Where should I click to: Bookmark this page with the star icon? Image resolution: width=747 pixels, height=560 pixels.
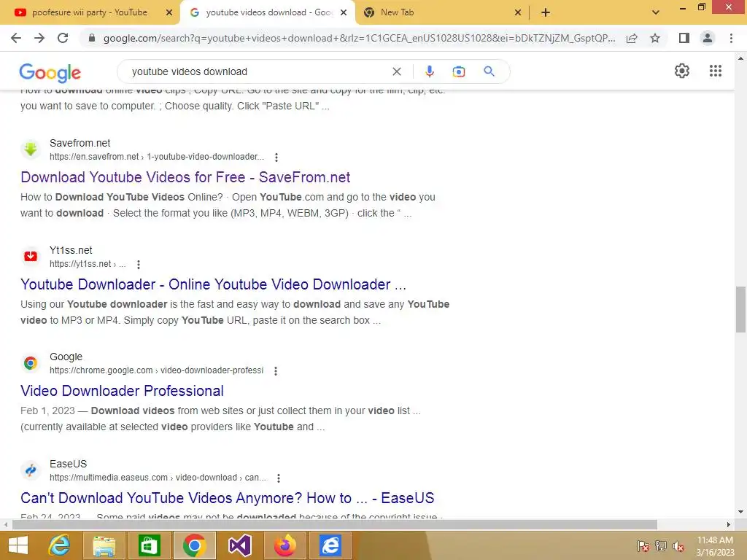coord(655,38)
